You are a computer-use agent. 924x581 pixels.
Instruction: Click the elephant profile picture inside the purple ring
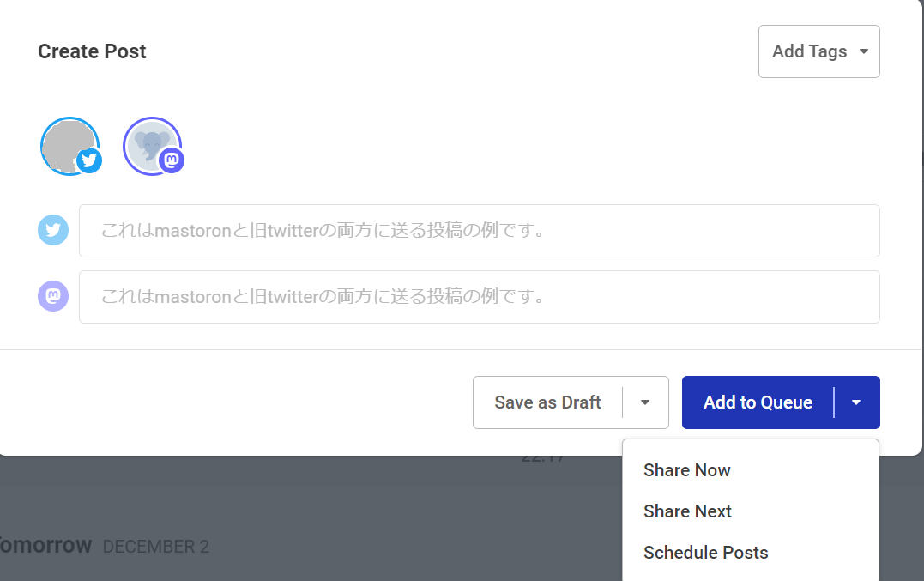pos(152,146)
